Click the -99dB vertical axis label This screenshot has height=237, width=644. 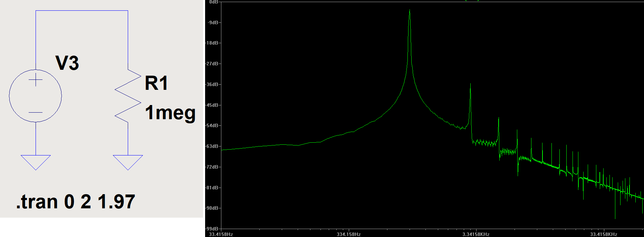(x=212, y=229)
